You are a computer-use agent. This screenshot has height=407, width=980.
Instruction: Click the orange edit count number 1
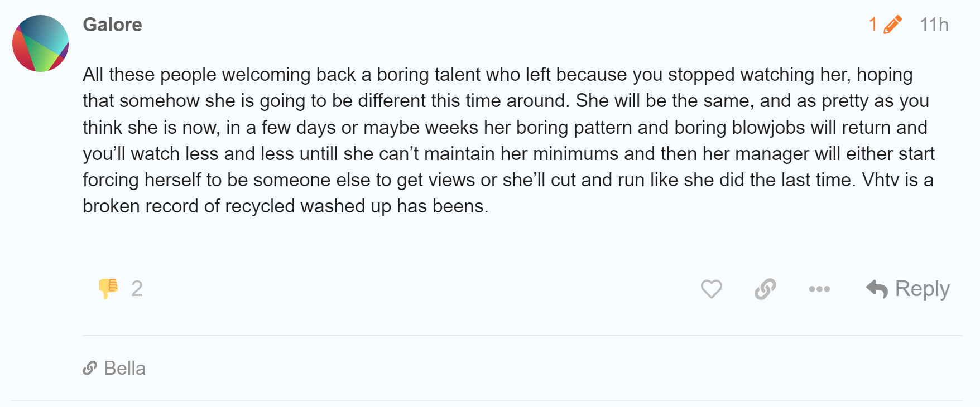(873, 25)
